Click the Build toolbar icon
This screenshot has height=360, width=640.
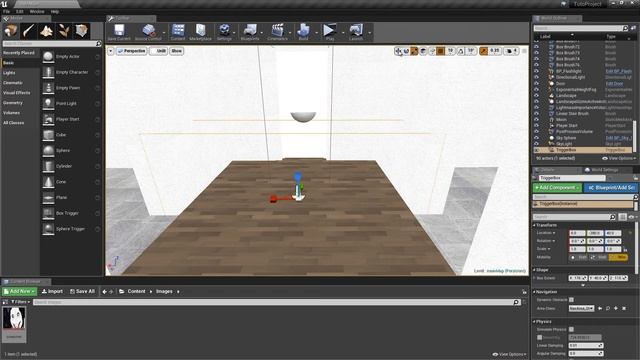[303, 32]
